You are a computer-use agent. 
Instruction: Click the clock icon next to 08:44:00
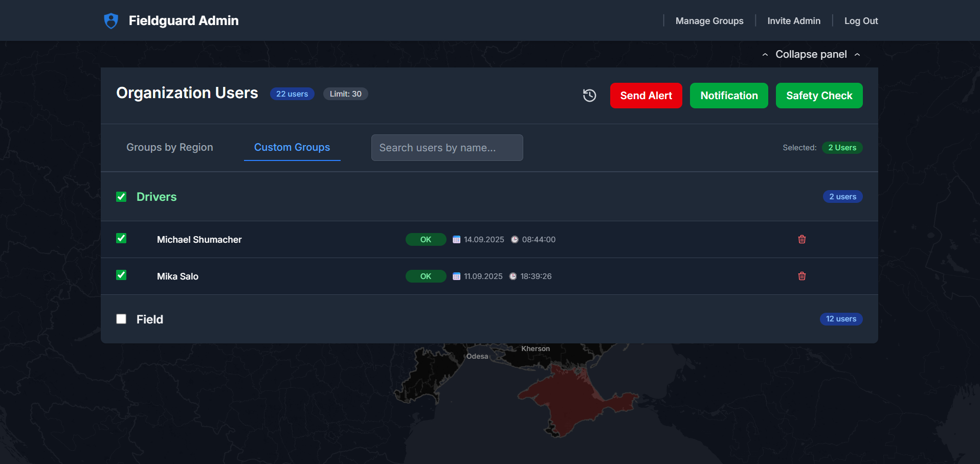coord(514,239)
